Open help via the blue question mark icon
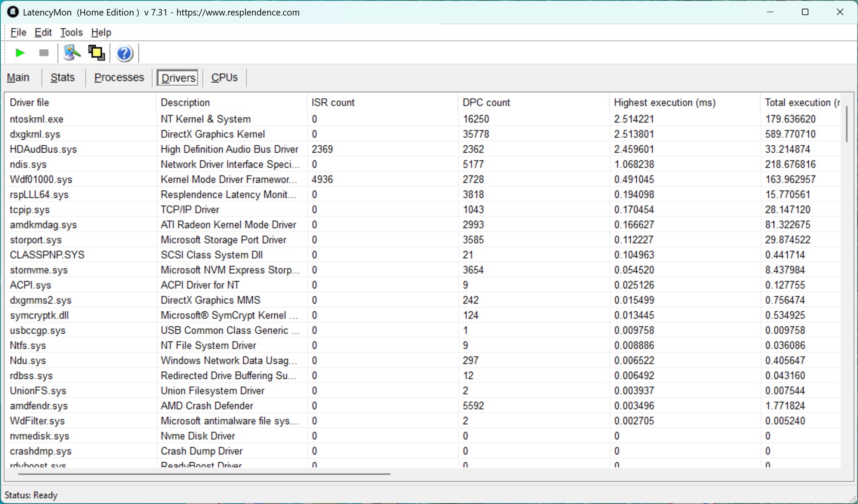This screenshot has width=858, height=504. (124, 53)
